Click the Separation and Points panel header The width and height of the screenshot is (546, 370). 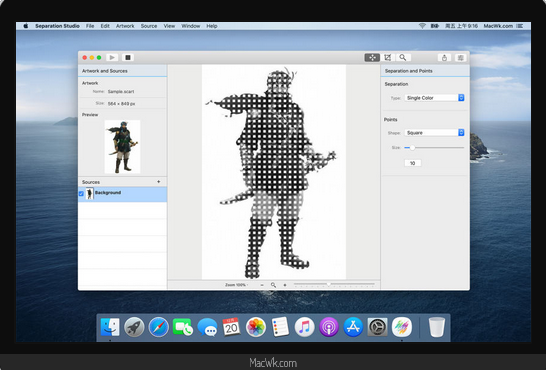pos(425,71)
